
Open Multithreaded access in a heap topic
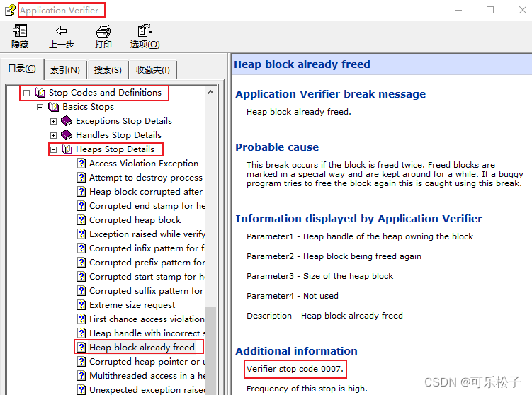pyautogui.click(x=147, y=376)
